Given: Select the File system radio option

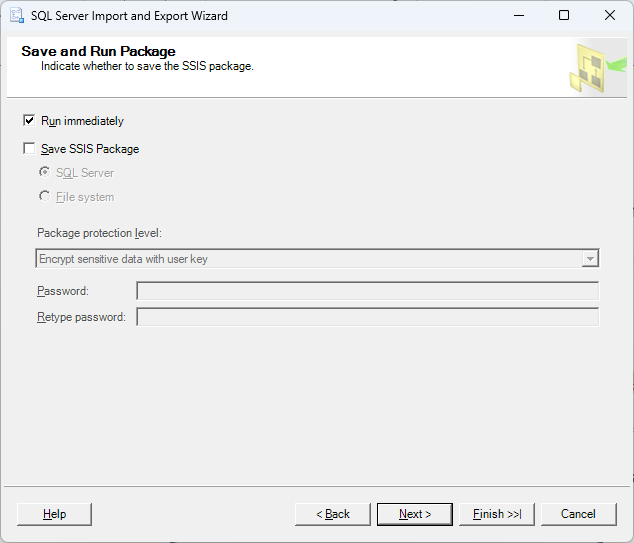Looking at the screenshot, I should pos(45,197).
